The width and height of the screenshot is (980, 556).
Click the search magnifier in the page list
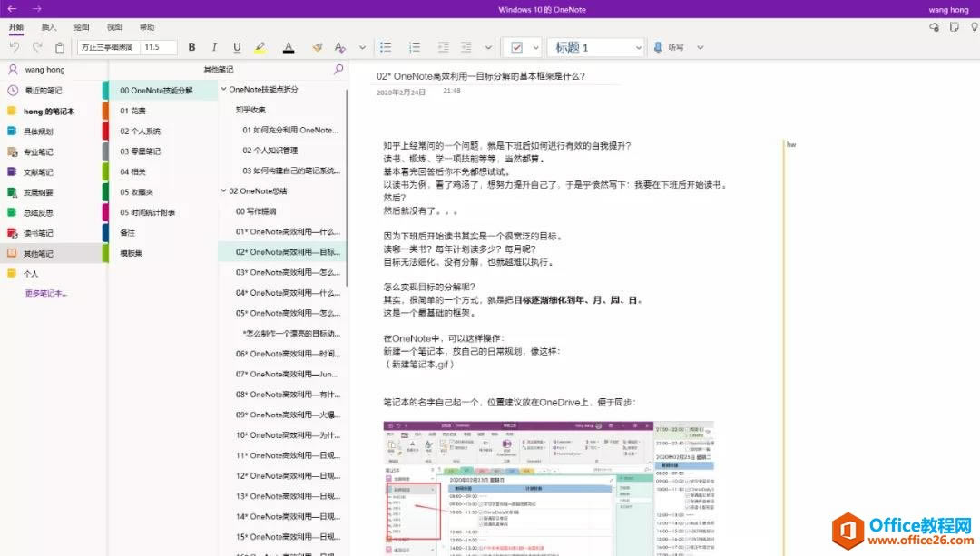pyautogui.click(x=338, y=69)
